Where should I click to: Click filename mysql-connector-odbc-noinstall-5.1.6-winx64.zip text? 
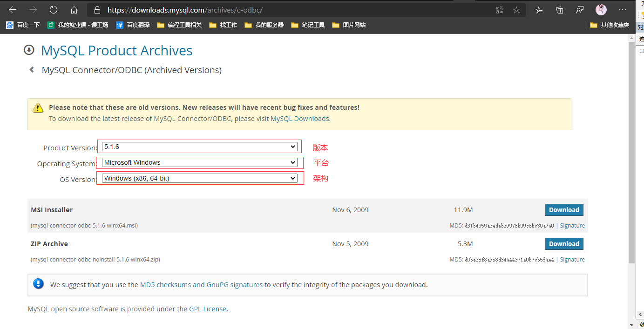tap(95, 259)
